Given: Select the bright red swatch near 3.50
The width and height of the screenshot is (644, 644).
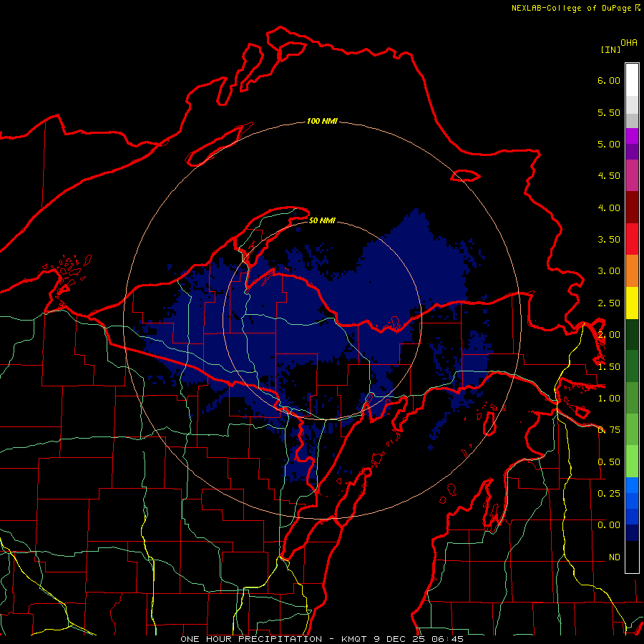Looking at the screenshot, I should click(632, 239).
